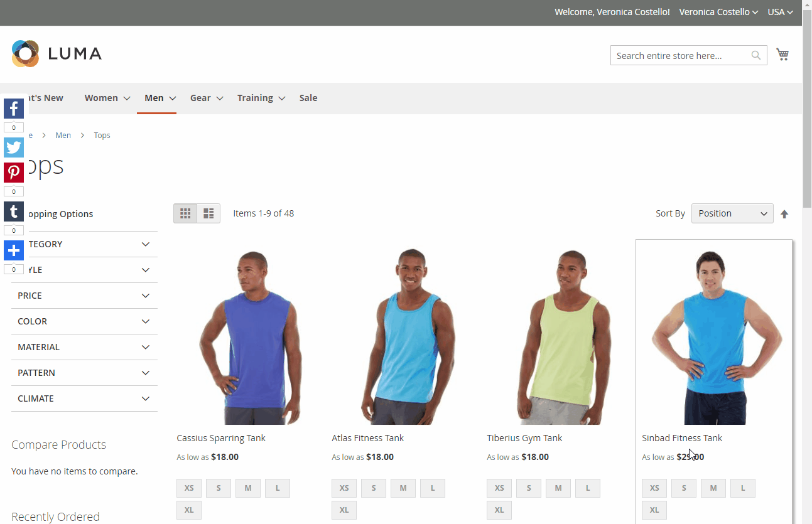Screen dimensions: 812x524
Task: Set descending sort direction arrow
Action: (784, 214)
